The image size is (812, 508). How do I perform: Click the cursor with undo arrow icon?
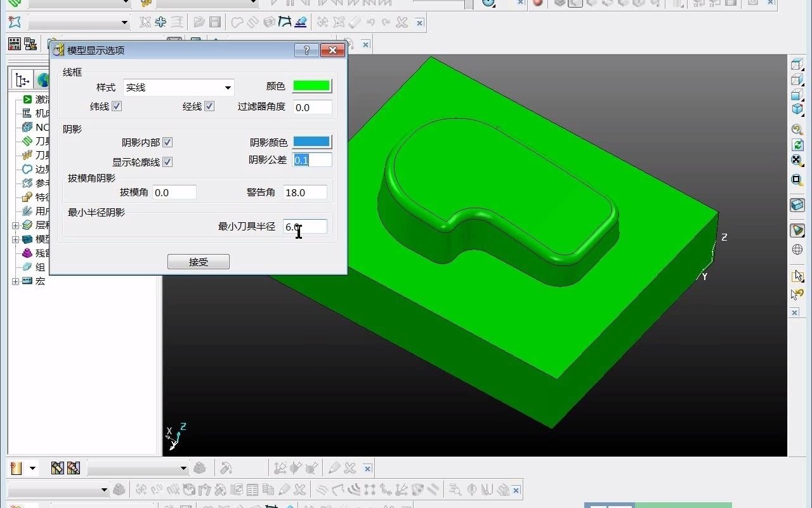pos(797,294)
